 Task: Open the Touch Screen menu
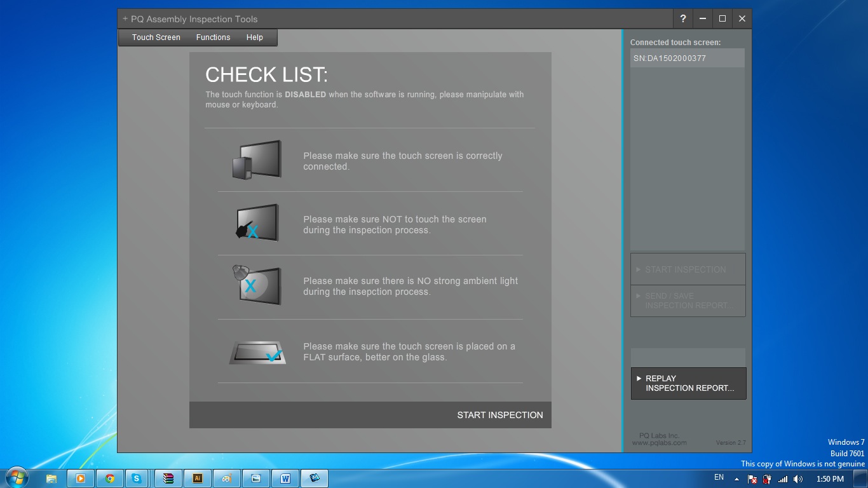pyautogui.click(x=156, y=37)
